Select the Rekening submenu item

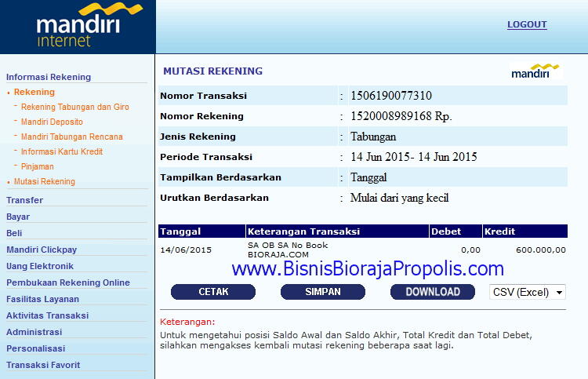pos(34,92)
